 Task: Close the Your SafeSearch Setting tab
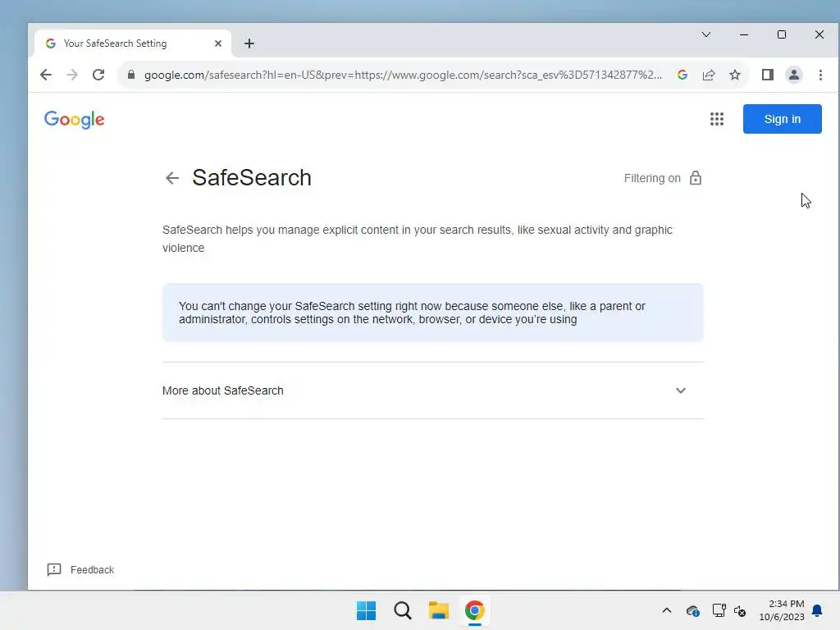(x=218, y=43)
